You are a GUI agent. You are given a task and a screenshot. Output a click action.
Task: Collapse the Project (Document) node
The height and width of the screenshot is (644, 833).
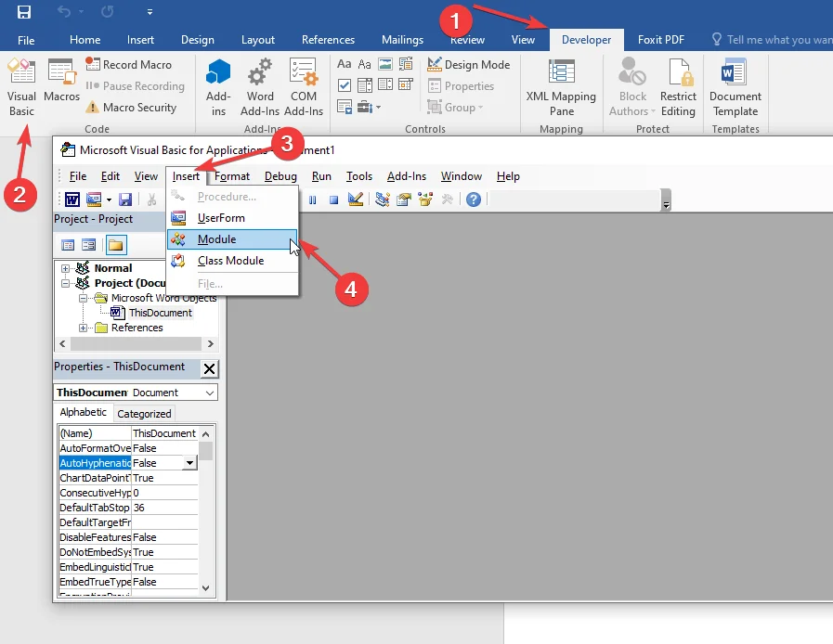pos(65,283)
